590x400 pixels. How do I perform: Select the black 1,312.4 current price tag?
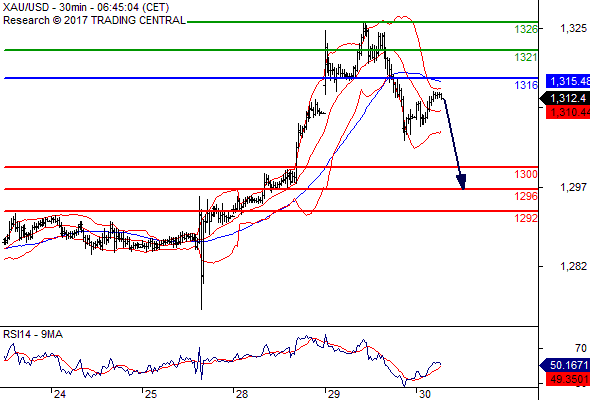tap(565, 99)
